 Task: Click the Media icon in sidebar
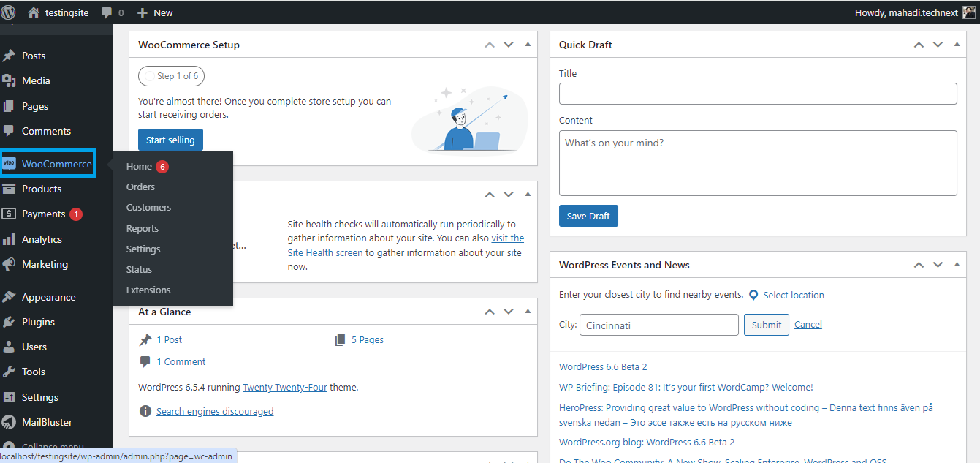[10, 80]
